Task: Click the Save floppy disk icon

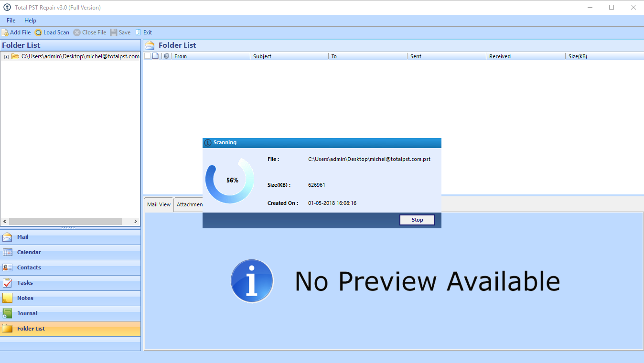Action: [x=114, y=32]
